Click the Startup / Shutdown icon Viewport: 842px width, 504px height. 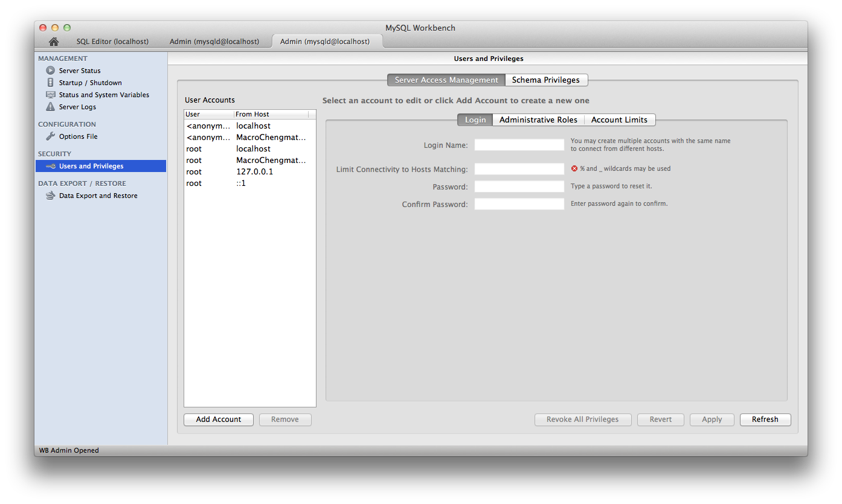(x=51, y=83)
